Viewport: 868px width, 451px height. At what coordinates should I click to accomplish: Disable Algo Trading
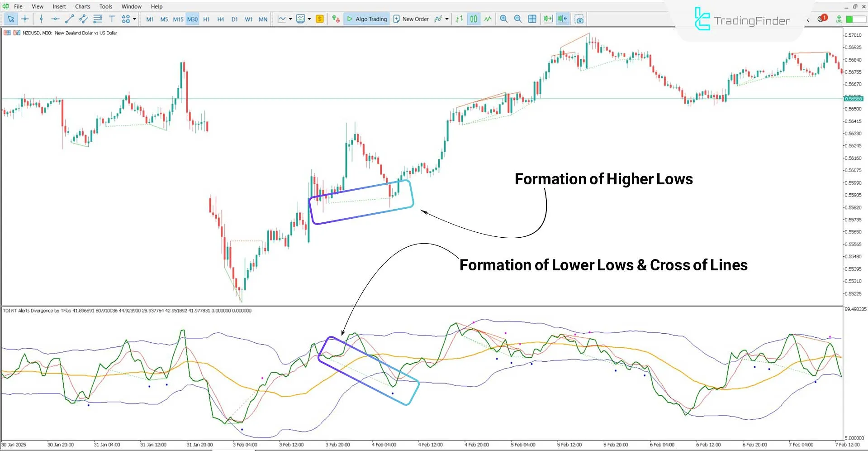point(366,19)
